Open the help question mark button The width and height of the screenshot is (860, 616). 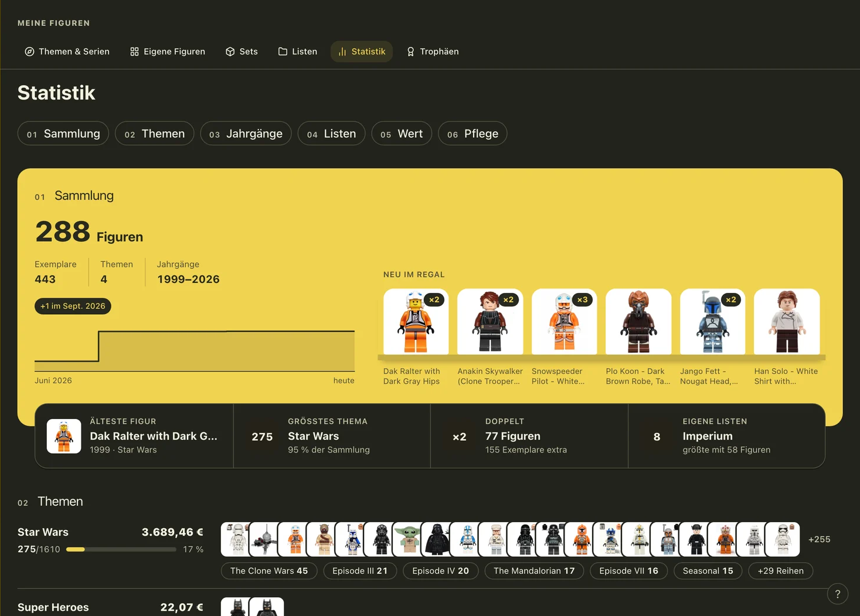(x=838, y=594)
